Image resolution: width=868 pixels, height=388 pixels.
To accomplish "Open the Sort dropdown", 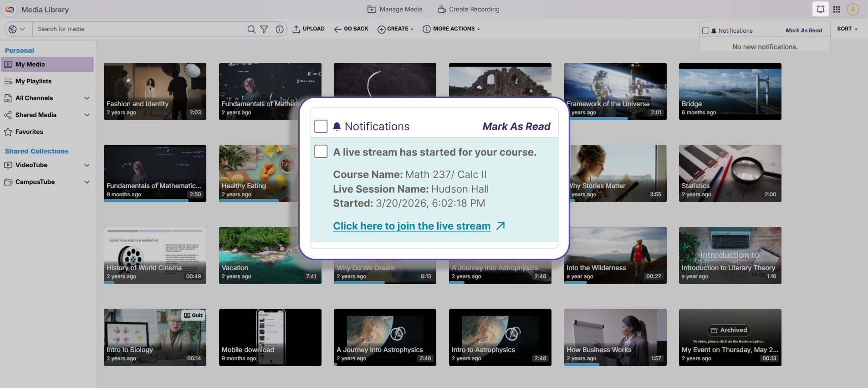I will tap(847, 29).
